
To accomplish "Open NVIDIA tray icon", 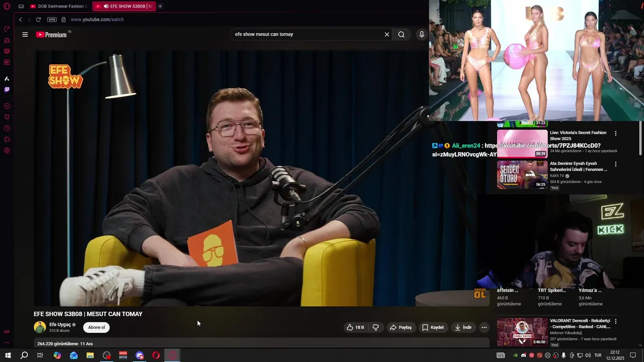I will 516,355.
